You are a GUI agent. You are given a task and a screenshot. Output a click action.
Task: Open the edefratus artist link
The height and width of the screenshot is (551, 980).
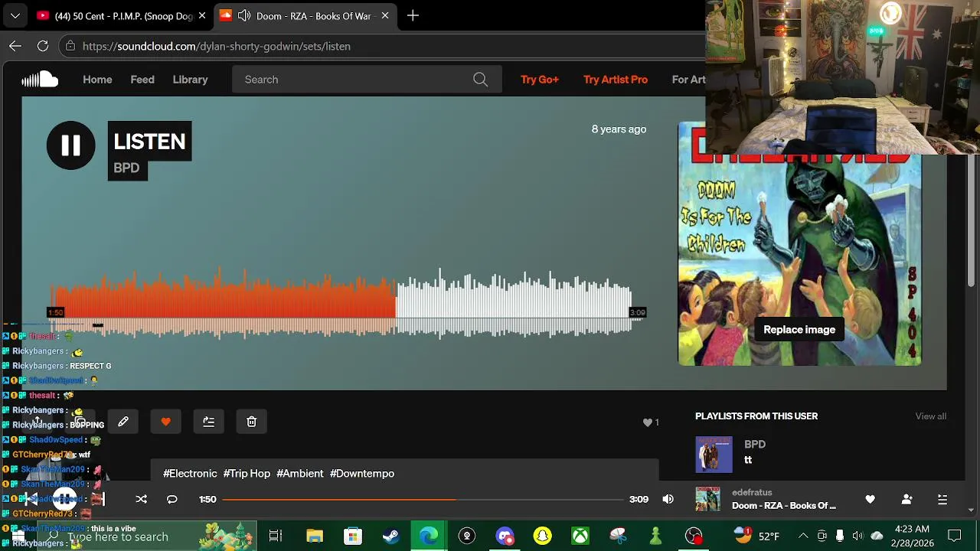(752, 493)
